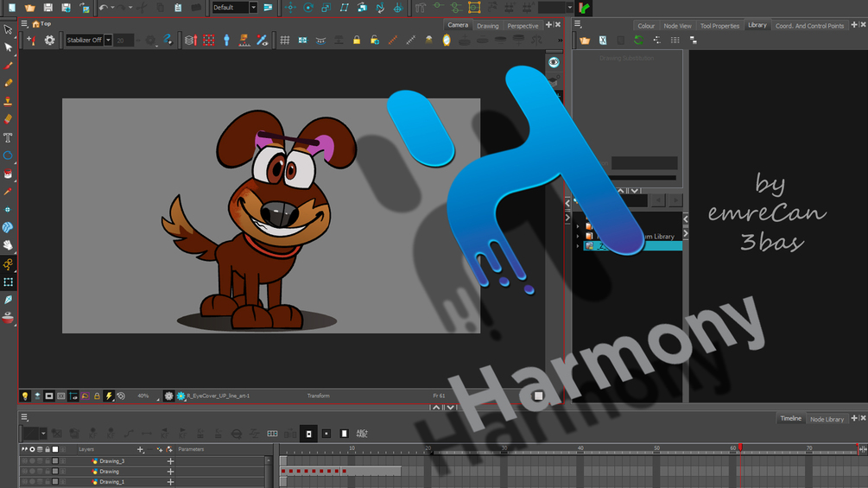Pick the Hand pan tool

pyautogui.click(x=8, y=245)
